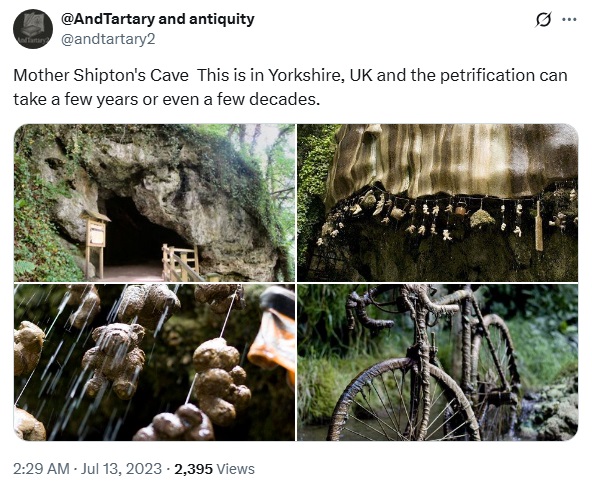Open the display name '@AndTartary and antiquity'
The image size is (592, 486).
coord(158,19)
